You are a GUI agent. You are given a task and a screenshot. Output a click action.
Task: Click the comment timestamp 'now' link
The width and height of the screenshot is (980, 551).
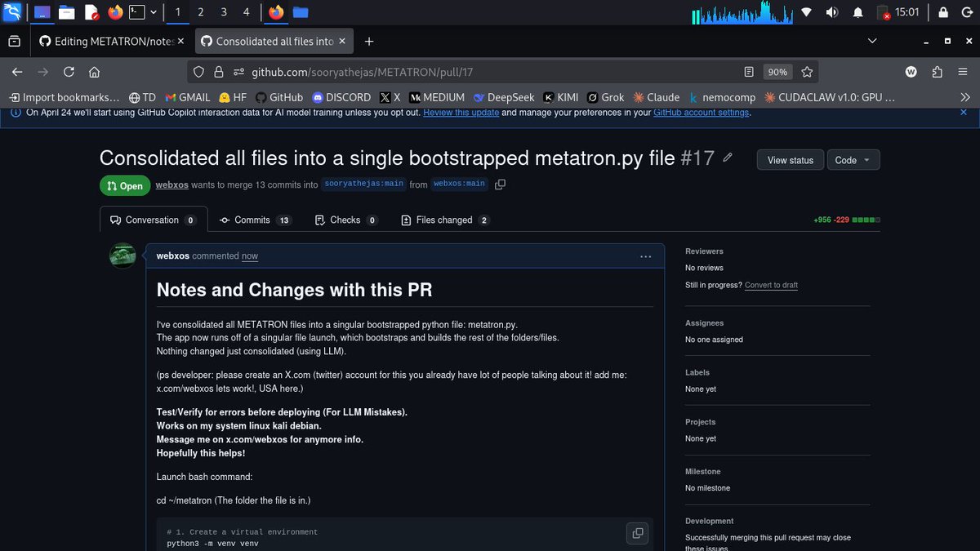pos(250,256)
